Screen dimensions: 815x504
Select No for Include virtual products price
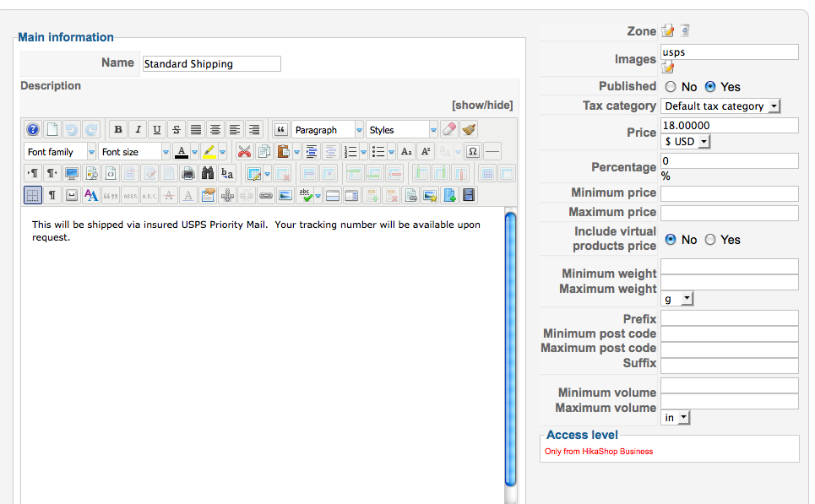click(x=671, y=240)
